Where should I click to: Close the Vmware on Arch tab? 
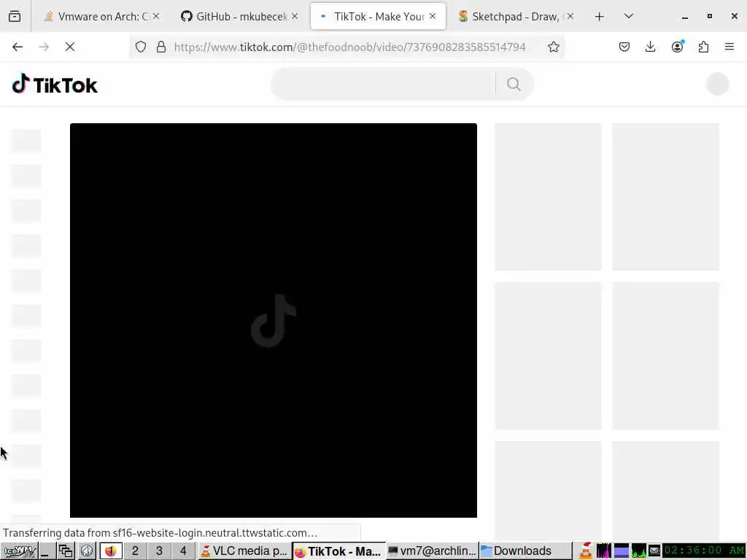pyautogui.click(x=156, y=16)
